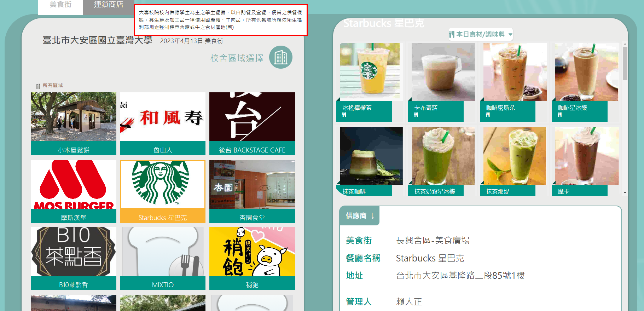Click the fork-knife icon under 咖啡星冰樂
The image size is (644, 311).
coord(560,115)
